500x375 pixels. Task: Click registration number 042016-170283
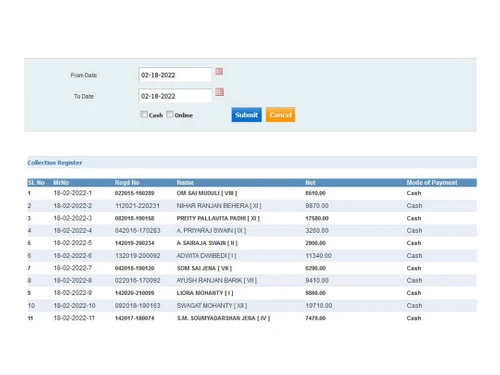point(138,230)
